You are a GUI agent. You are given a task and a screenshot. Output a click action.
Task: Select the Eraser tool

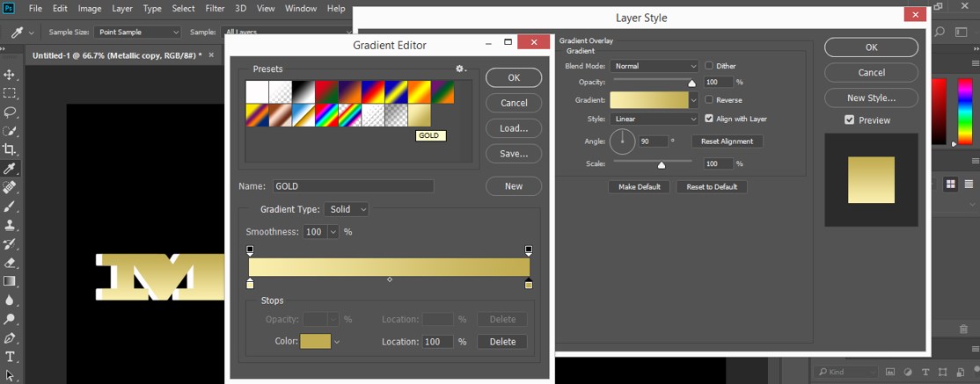[x=10, y=263]
